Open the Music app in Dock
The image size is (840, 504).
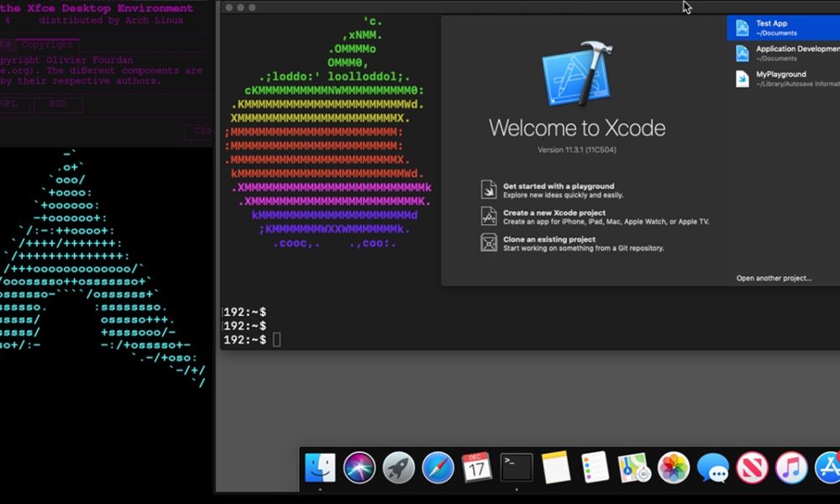[x=791, y=468]
